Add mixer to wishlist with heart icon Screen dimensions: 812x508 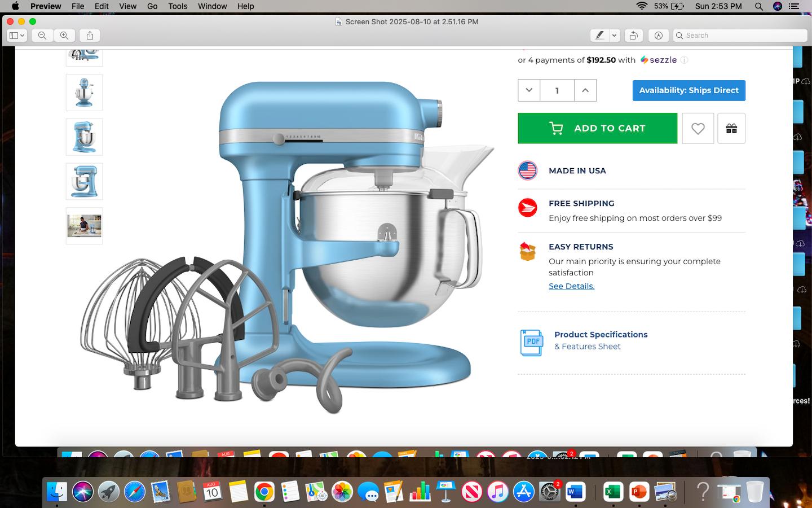[x=698, y=128]
